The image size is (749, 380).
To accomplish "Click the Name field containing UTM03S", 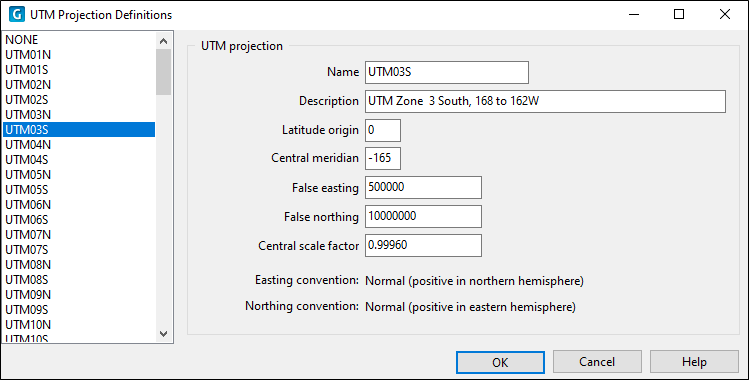I will pos(447,73).
